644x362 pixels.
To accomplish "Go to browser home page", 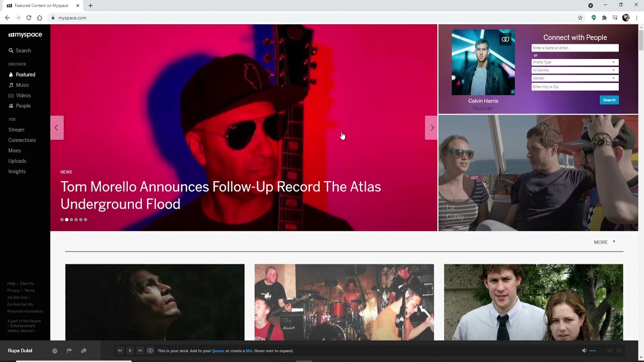I will (x=39, y=18).
